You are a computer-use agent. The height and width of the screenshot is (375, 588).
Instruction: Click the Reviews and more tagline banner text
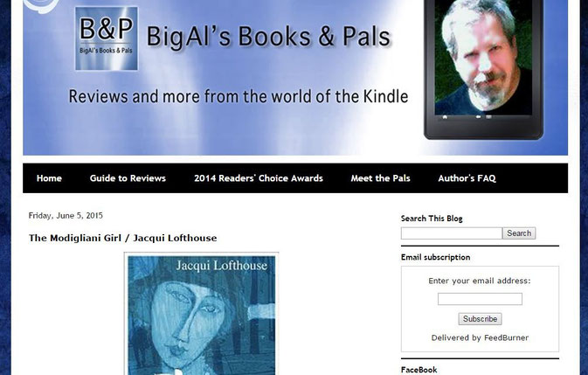click(239, 96)
